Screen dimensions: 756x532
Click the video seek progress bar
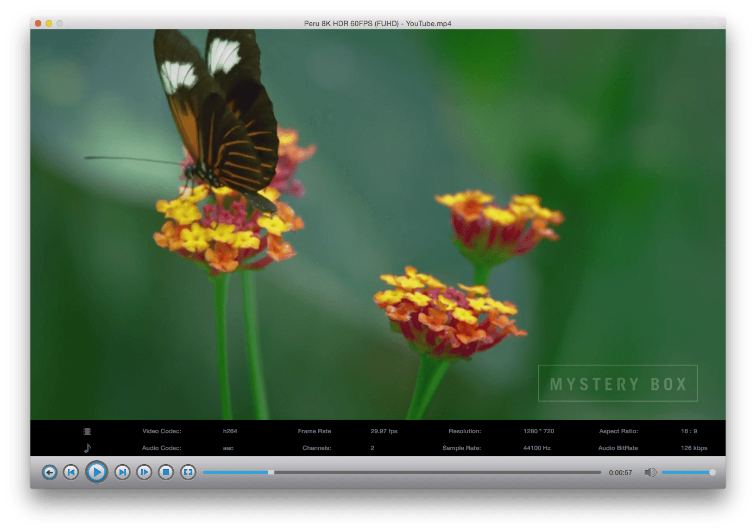(x=402, y=472)
